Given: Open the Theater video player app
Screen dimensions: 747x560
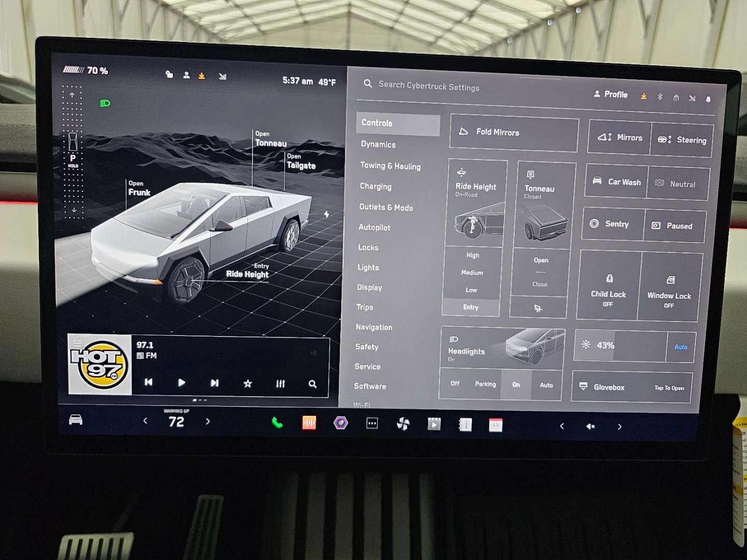Looking at the screenshot, I should (x=434, y=425).
